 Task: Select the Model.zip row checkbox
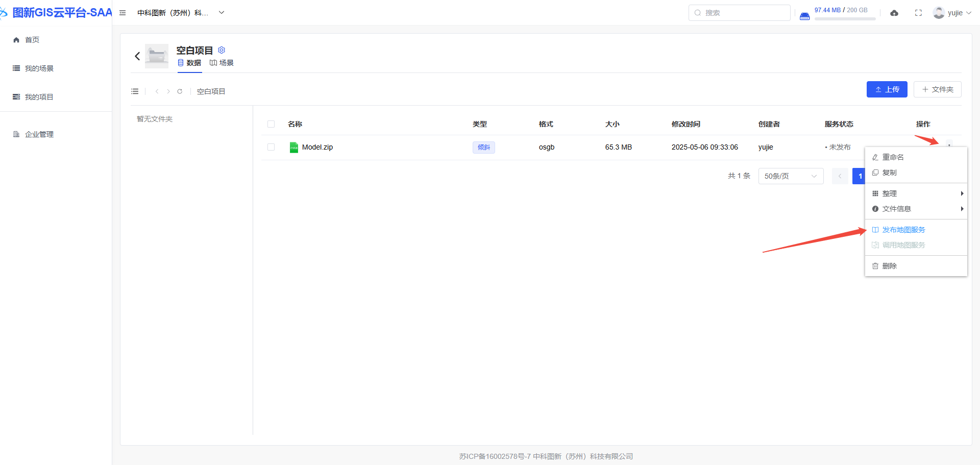(271, 147)
